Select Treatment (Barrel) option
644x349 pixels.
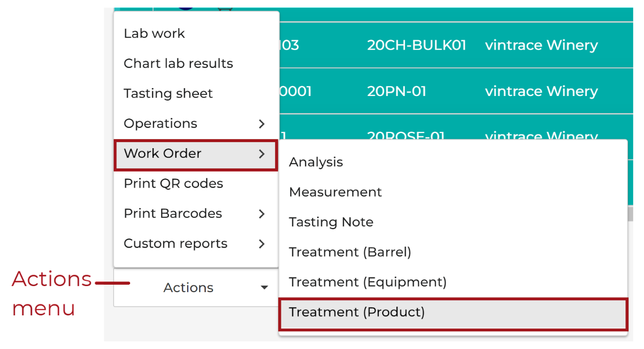tap(350, 252)
